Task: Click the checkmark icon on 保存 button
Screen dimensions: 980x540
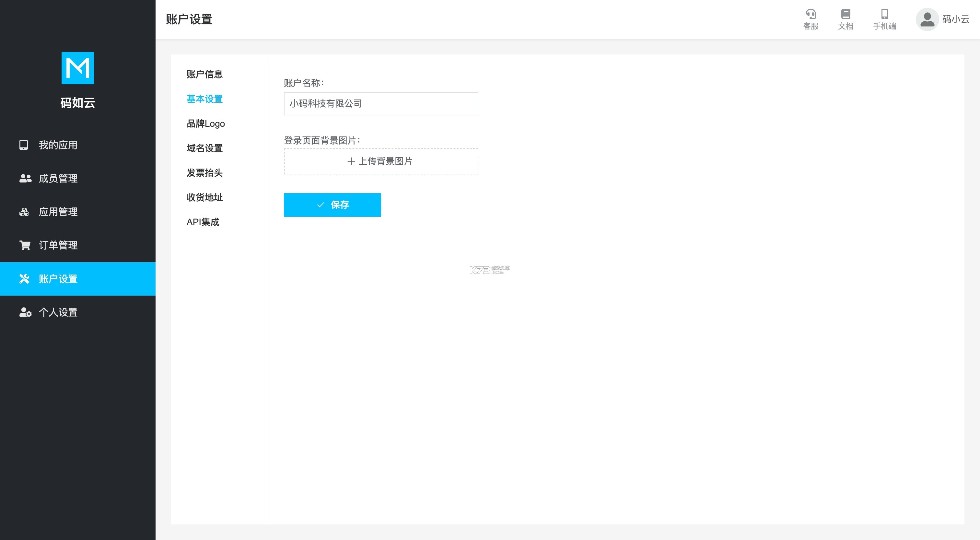Action: pyautogui.click(x=320, y=205)
